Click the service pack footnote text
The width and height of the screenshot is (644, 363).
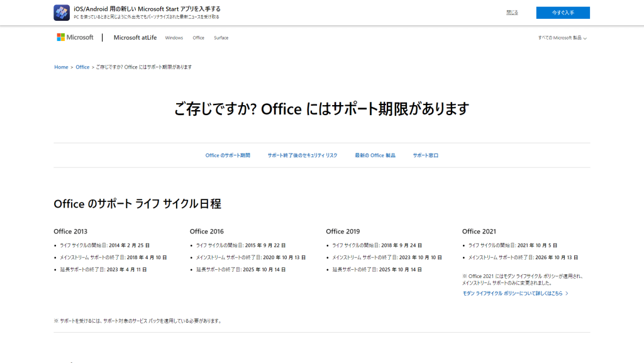138,321
